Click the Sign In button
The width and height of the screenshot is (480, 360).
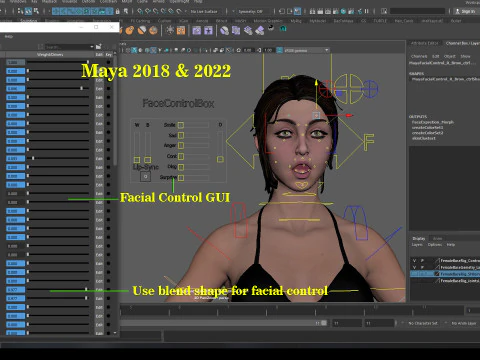click(465, 11)
